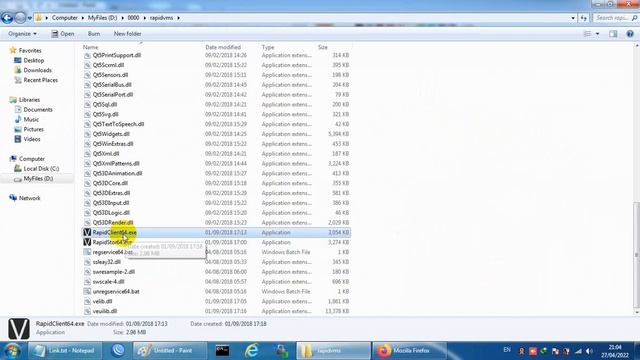Sort by the Name column header
640x360 pixels.
[x=91, y=47]
